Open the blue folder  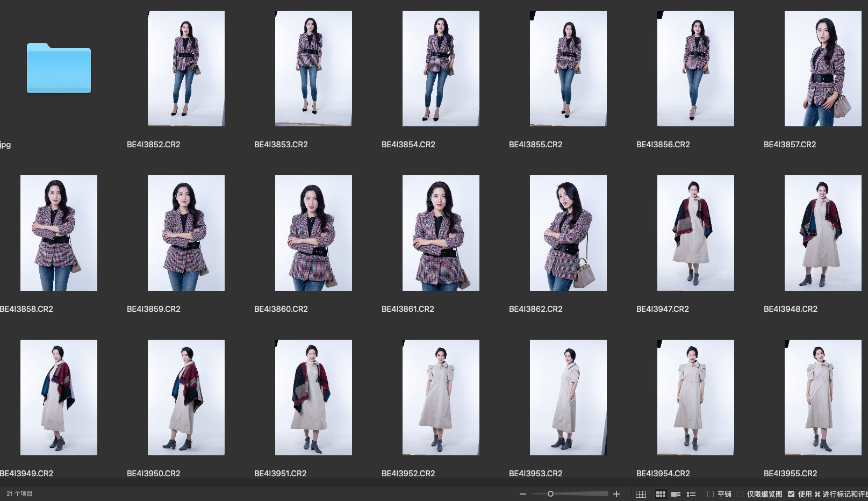click(x=59, y=68)
